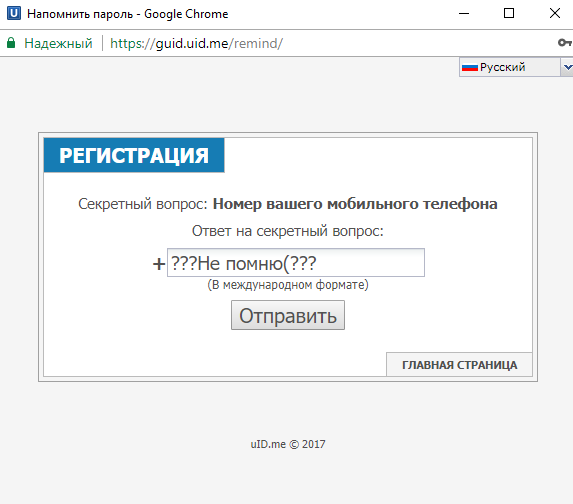Minimize the Chrome popup window
573x504 pixels.
pyautogui.click(x=464, y=14)
